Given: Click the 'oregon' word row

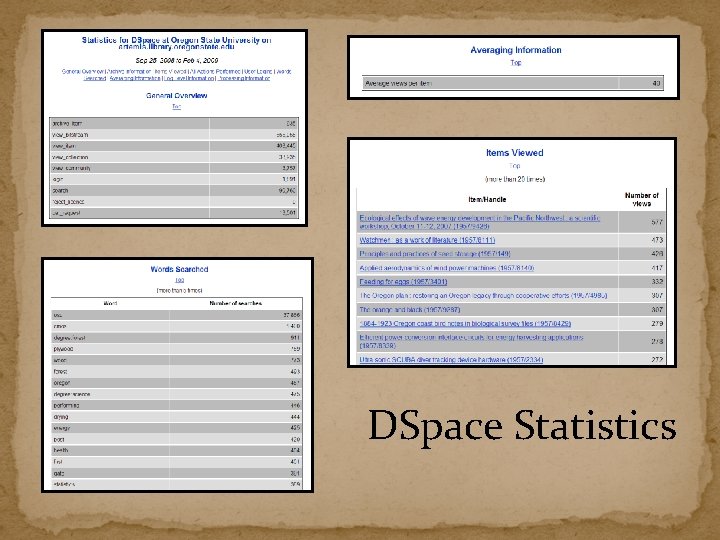Looking at the screenshot, I should pyautogui.click(x=177, y=383).
